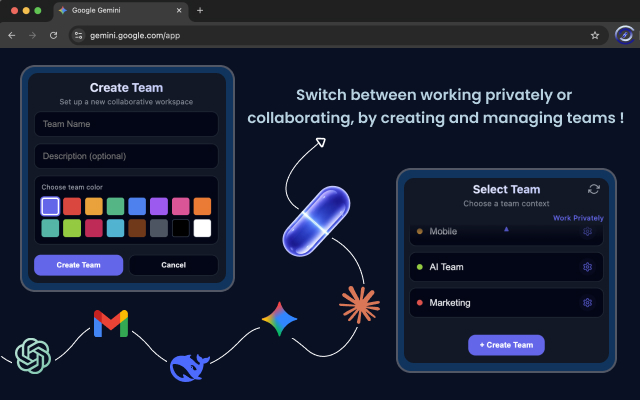Choose the cyan team color swatch
This screenshot has width=640, height=400.
coord(116,228)
